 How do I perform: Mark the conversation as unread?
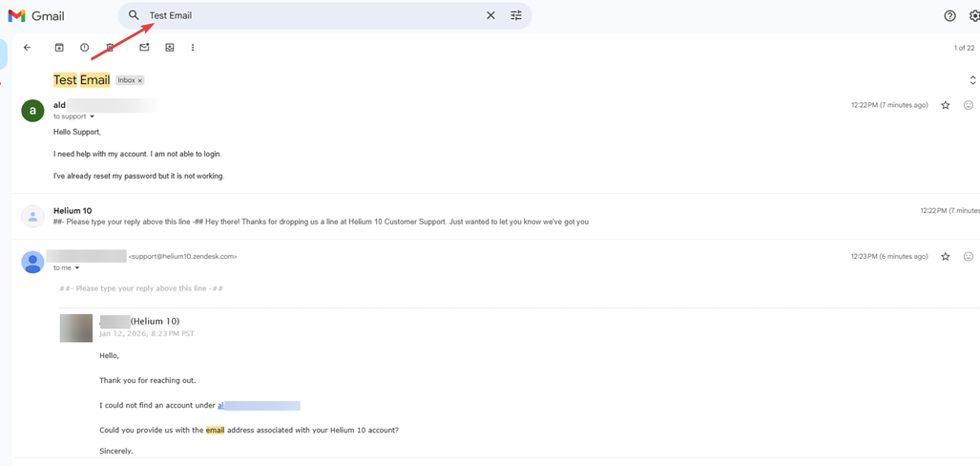pyautogui.click(x=144, y=48)
